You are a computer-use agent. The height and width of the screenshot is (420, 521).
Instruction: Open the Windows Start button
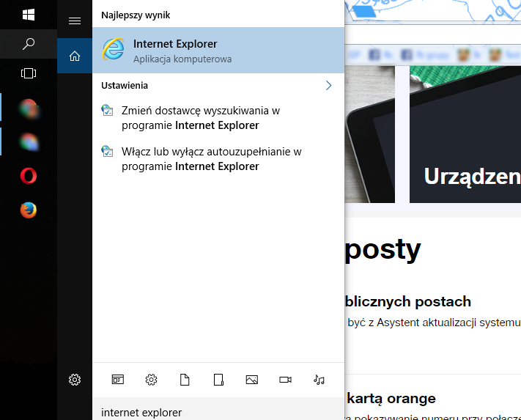click(x=29, y=15)
